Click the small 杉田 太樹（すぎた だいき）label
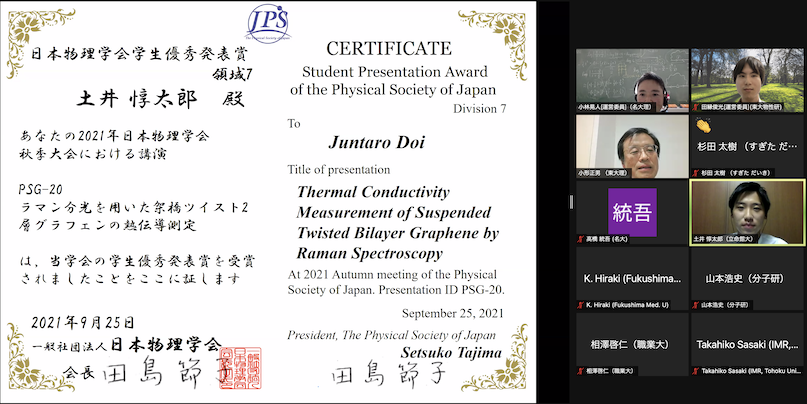The width and height of the screenshot is (807, 404). tap(735, 173)
